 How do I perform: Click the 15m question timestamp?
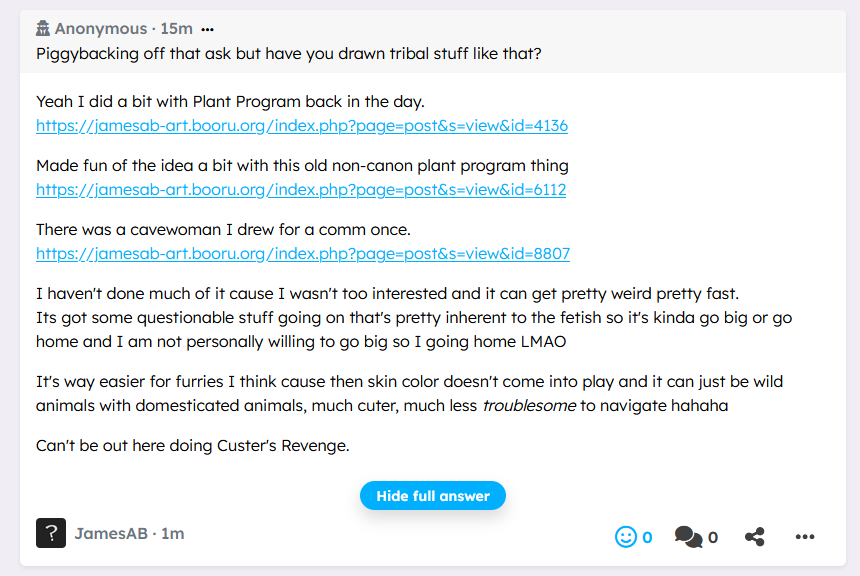[177, 29]
